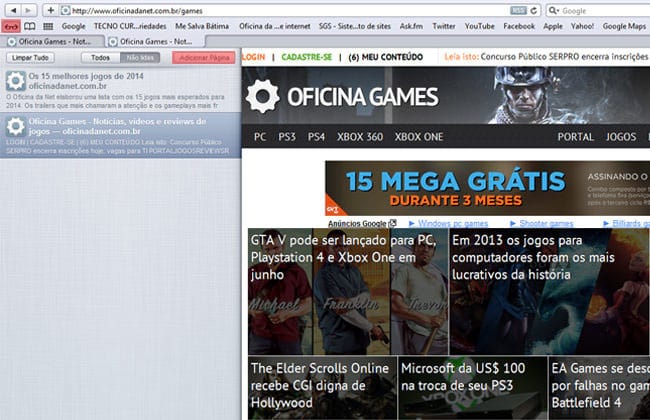Select the PC menu item

coord(260,137)
